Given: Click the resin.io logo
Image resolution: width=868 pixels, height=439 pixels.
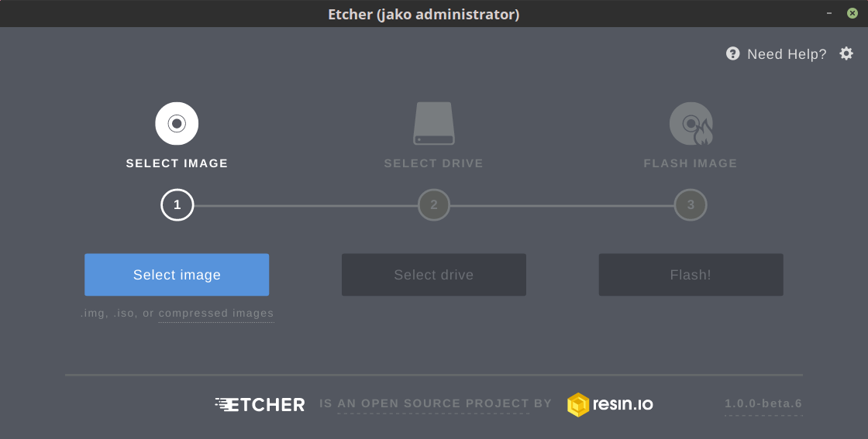Looking at the screenshot, I should [x=610, y=405].
